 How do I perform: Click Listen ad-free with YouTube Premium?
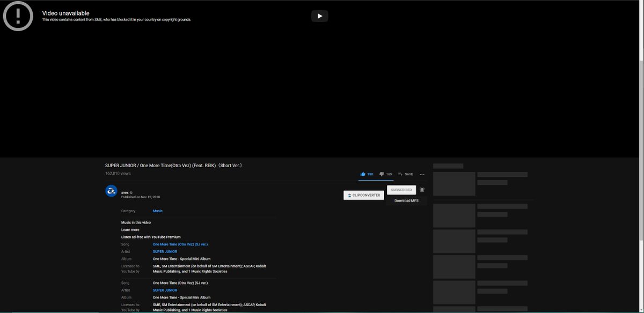pyautogui.click(x=151, y=237)
